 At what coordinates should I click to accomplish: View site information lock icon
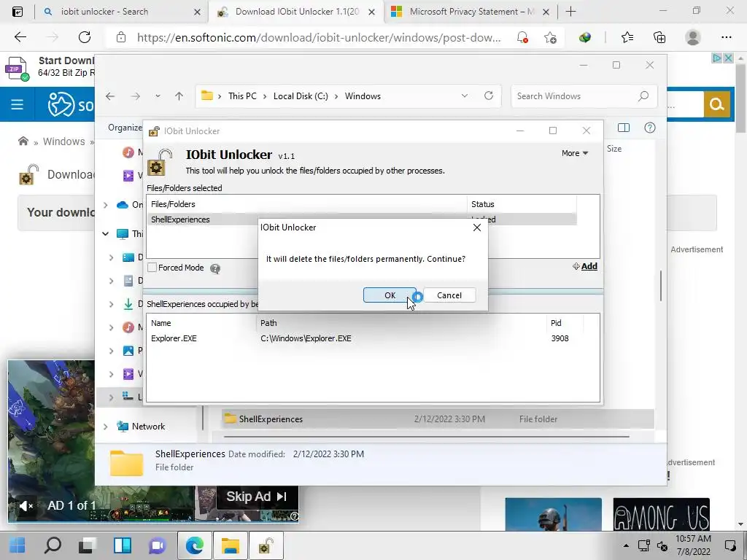point(121,38)
